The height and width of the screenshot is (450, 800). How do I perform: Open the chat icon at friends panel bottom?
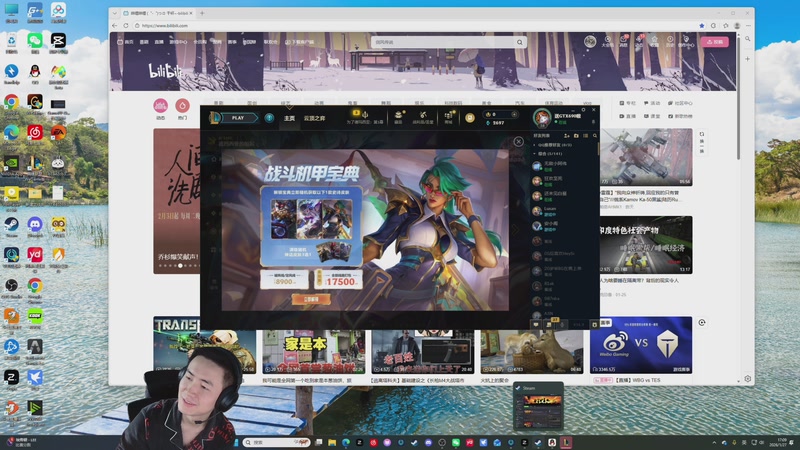[x=536, y=324]
